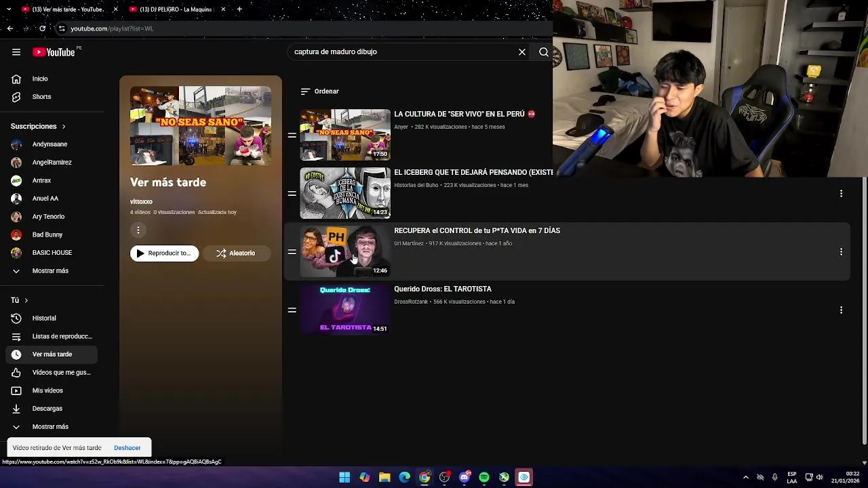
Task: Open options menu for ICEBERG video
Action: [841, 194]
